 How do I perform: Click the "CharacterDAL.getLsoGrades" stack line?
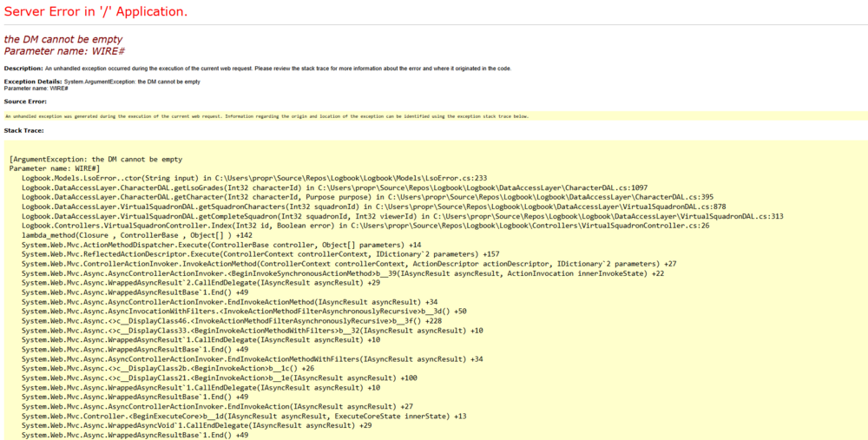[335, 187]
